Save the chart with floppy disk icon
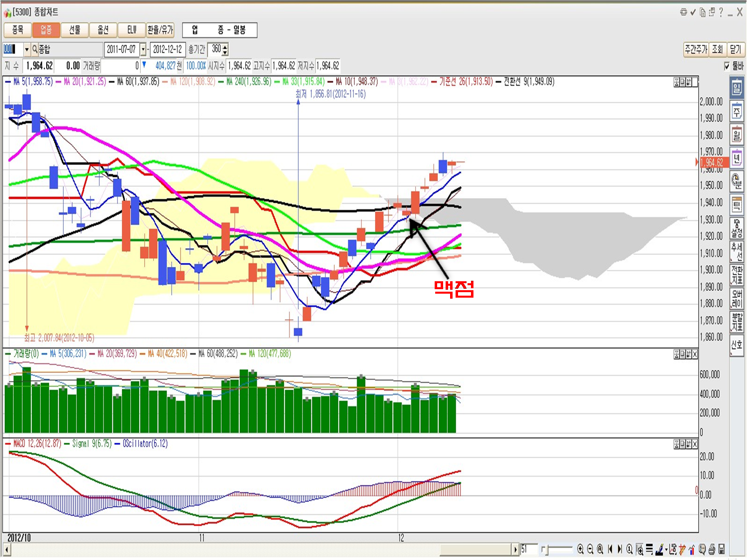This screenshot has height=560, width=747. click(x=722, y=549)
